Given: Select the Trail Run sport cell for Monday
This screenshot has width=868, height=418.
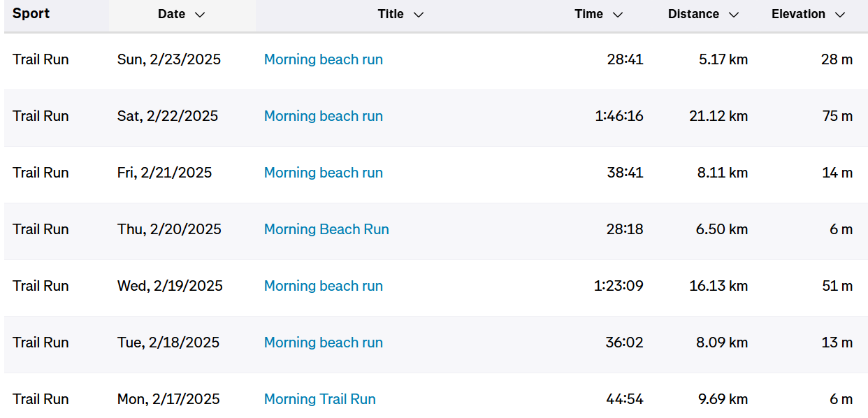Looking at the screenshot, I should click(x=41, y=399).
